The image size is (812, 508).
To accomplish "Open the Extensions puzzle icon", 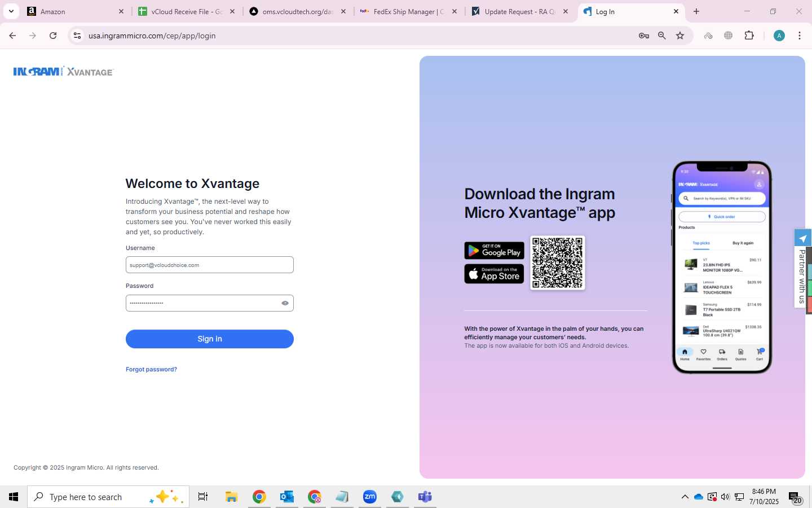I will (749, 36).
